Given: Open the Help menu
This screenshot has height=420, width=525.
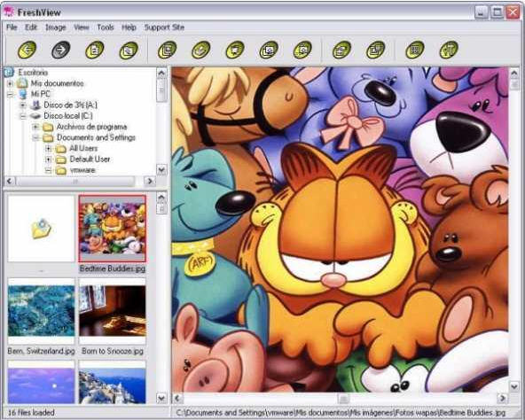Looking at the screenshot, I should point(129,27).
